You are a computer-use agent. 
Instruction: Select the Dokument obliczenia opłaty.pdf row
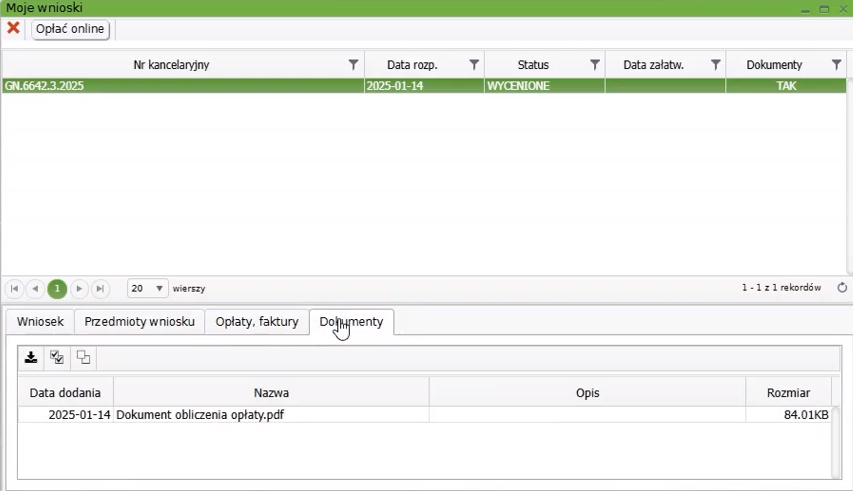200,415
